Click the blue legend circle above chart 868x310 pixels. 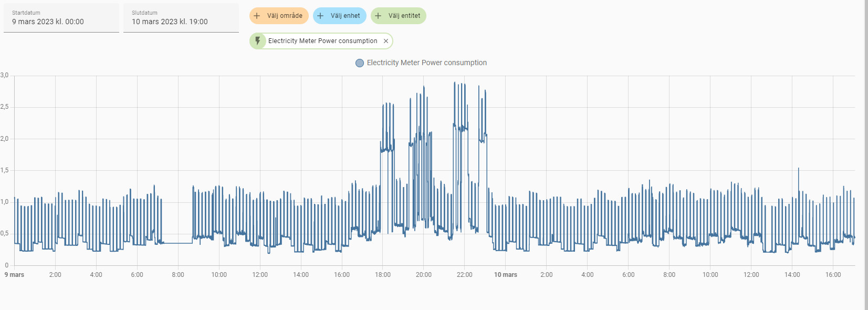[360, 63]
